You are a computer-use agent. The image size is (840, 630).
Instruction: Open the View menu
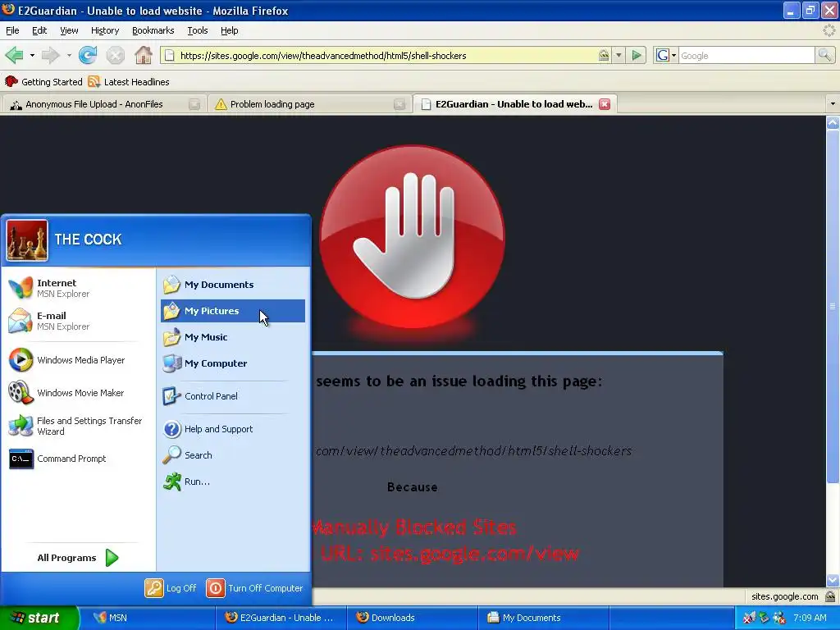pos(69,30)
